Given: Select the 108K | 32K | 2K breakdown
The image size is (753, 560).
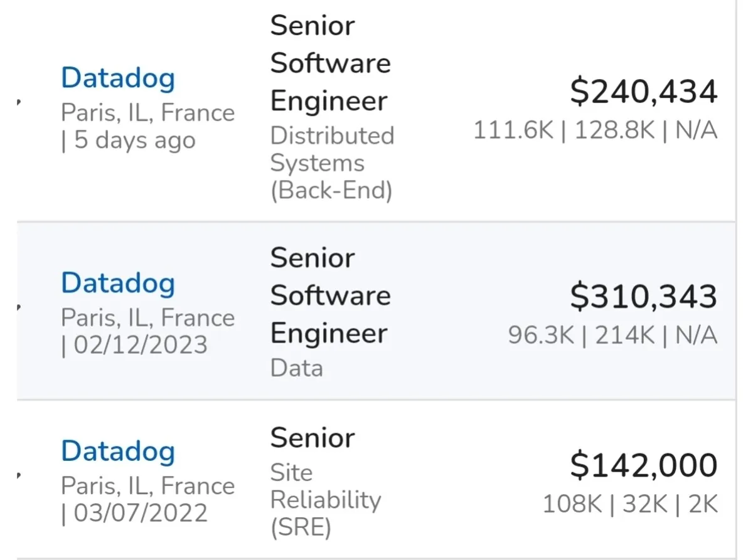Looking at the screenshot, I should [x=629, y=504].
